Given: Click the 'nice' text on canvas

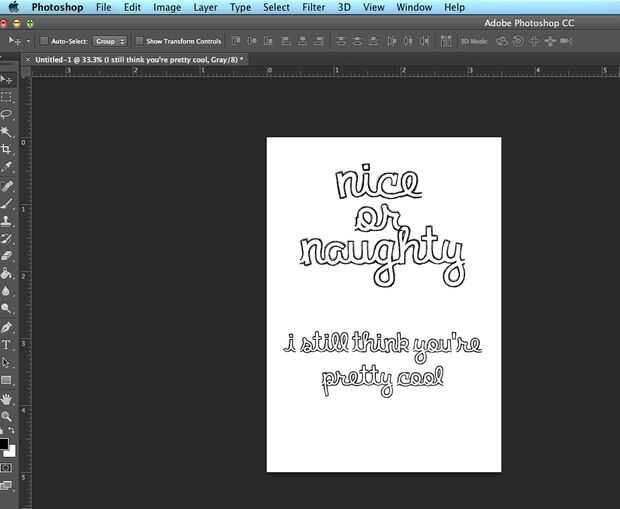Looking at the screenshot, I should [x=378, y=182].
